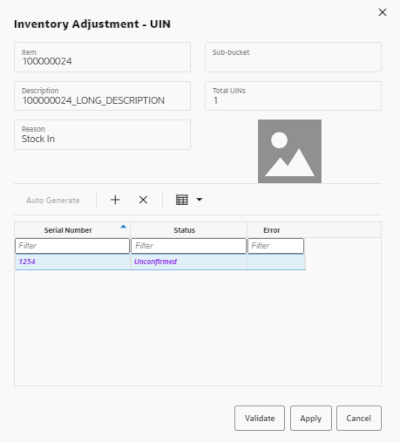Click the Item field 100000024
Screen dimensions: 400x443
coord(102,57)
